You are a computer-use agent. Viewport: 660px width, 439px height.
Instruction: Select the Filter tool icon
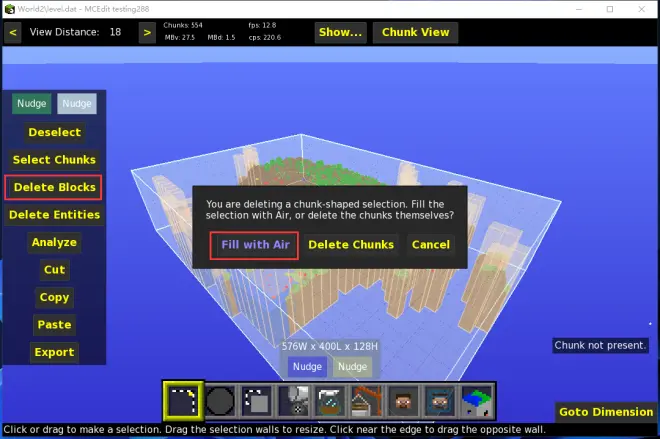(330, 401)
